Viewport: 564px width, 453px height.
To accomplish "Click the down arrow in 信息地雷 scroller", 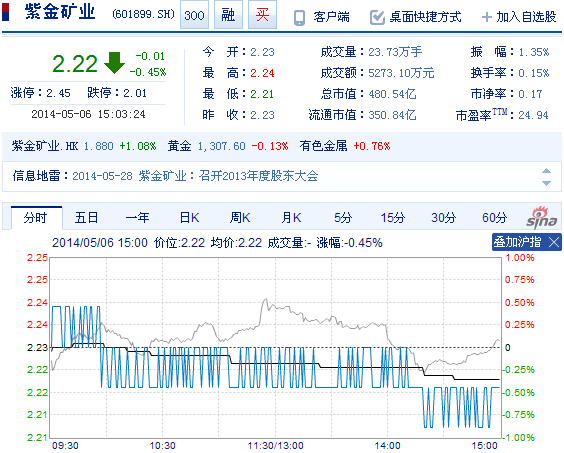I will click(546, 183).
